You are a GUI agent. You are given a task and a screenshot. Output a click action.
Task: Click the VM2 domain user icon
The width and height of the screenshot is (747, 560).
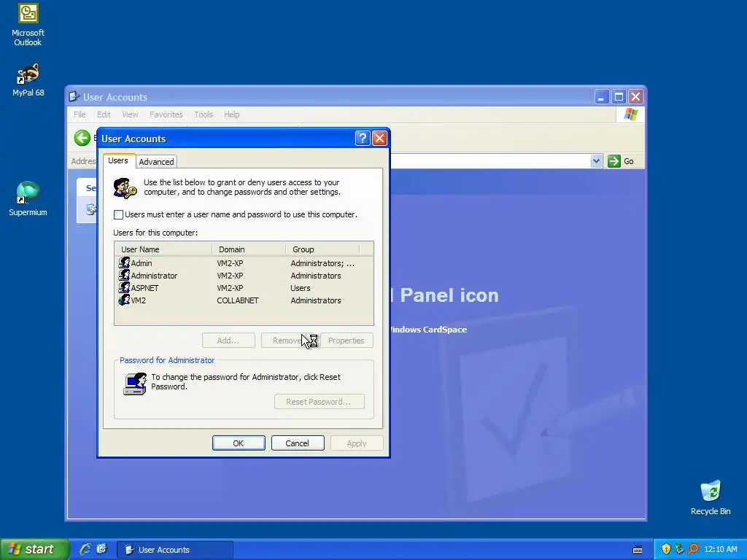124,300
